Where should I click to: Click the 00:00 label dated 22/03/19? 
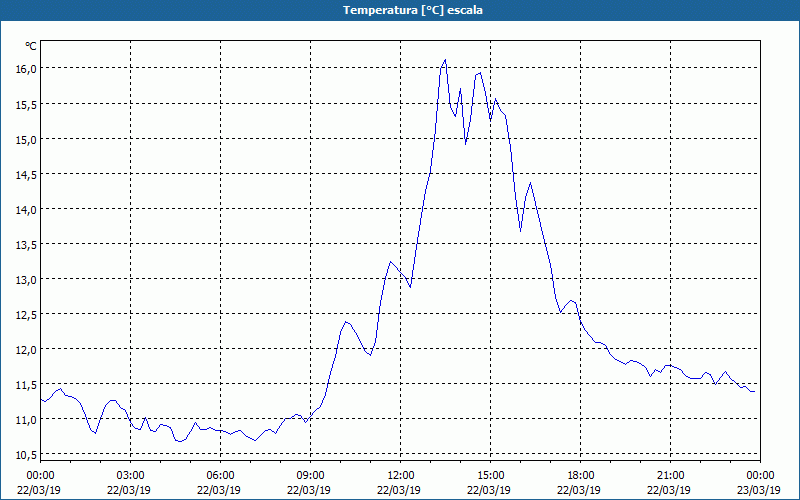[x=40, y=476]
